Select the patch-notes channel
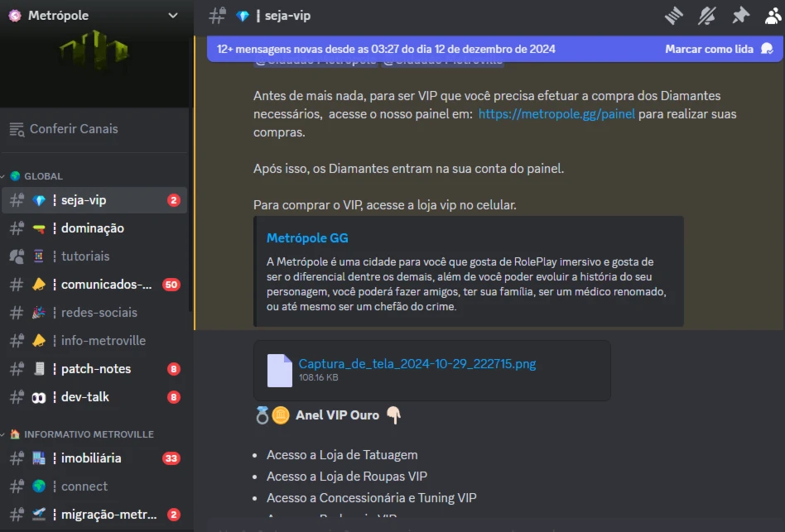This screenshot has height=532, width=785. [x=94, y=369]
